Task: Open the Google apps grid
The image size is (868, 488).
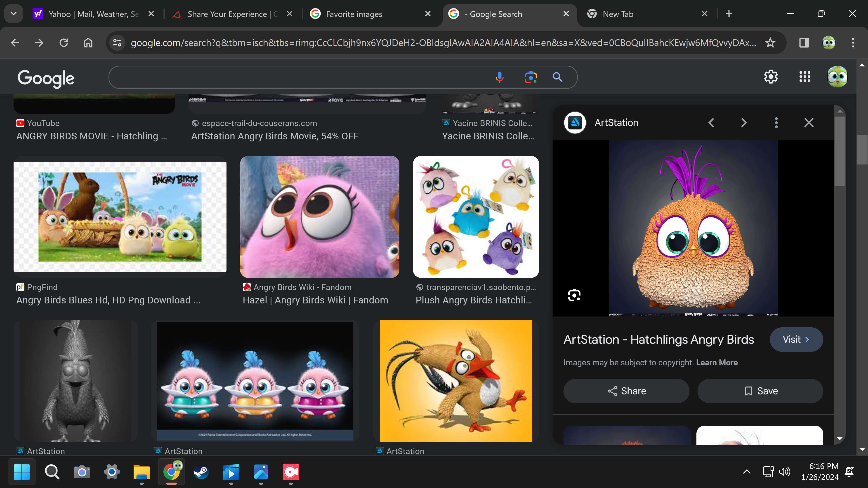Action: coord(805,77)
